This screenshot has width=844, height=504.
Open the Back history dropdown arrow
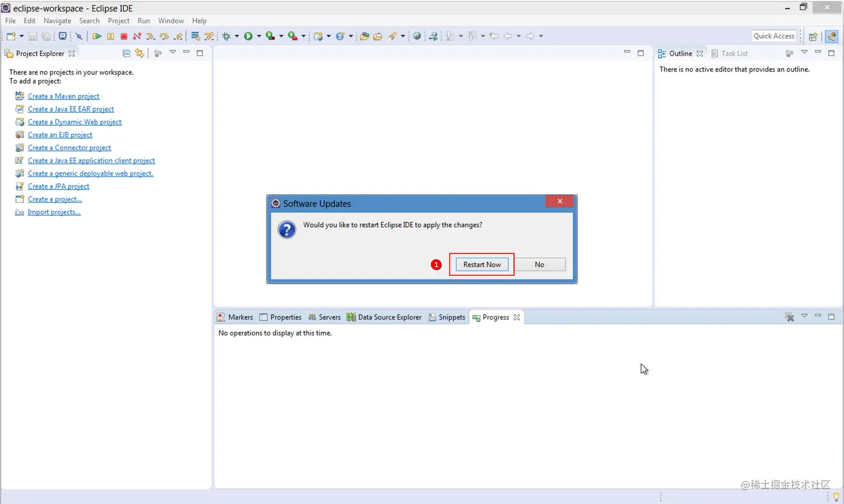click(519, 36)
